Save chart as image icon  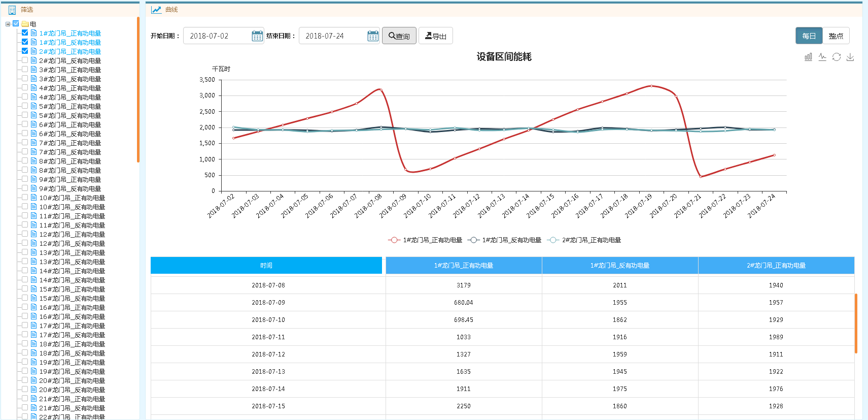(x=850, y=57)
